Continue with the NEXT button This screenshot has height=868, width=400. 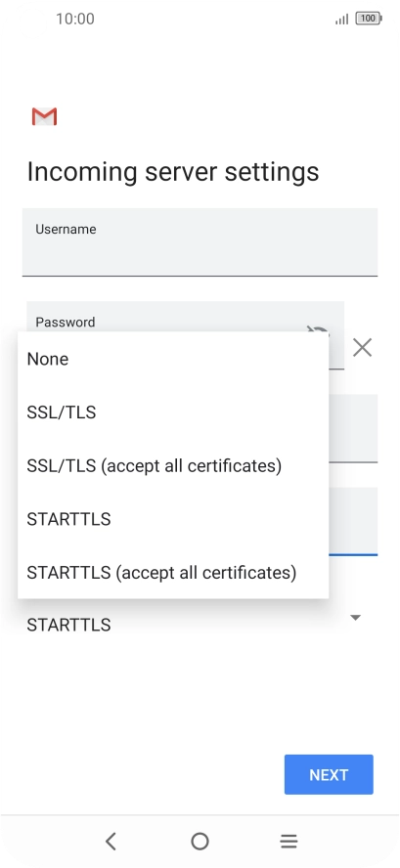[329, 774]
